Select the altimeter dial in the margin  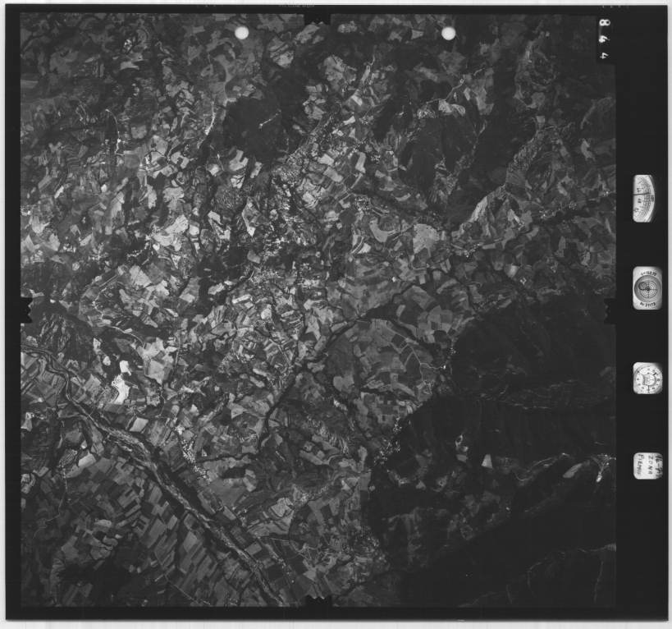pos(644,198)
